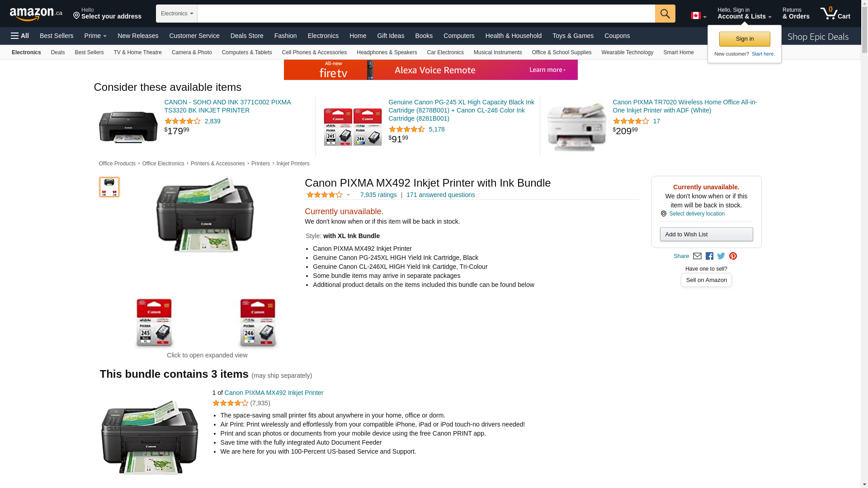Click the Amazon.ca logo

[36, 14]
